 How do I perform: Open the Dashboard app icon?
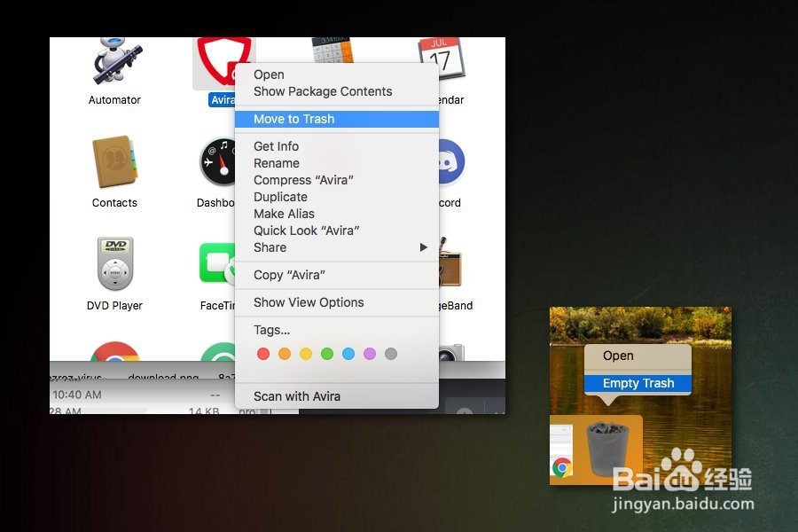[x=217, y=162]
